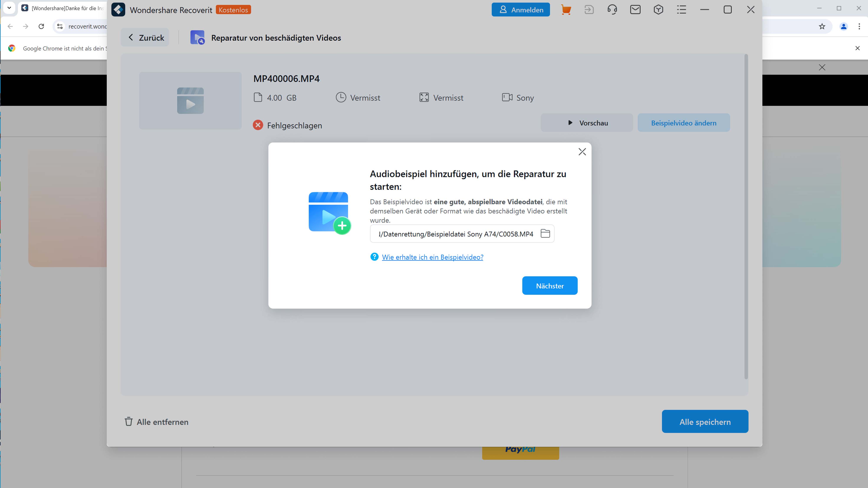Open the list menu icon
The image size is (868, 488).
681,10
